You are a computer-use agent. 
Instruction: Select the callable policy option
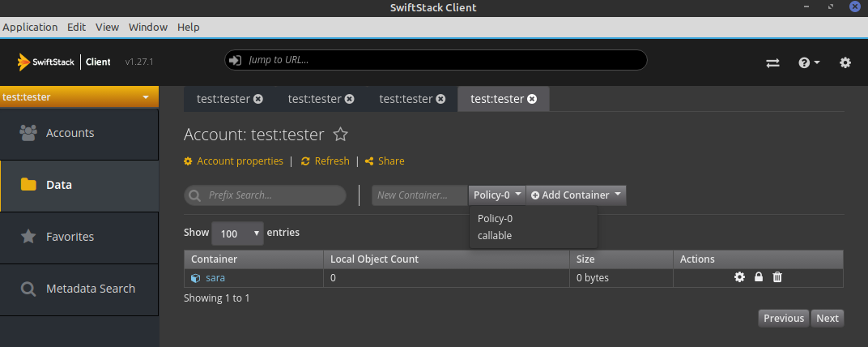pos(495,235)
